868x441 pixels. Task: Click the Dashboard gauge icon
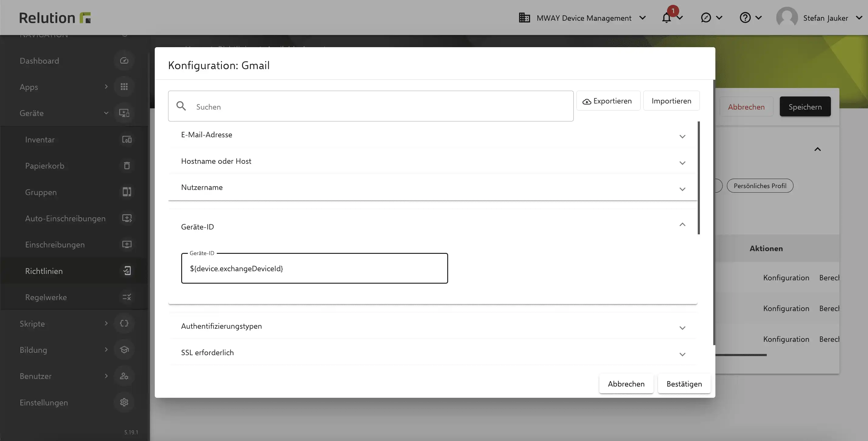point(124,61)
